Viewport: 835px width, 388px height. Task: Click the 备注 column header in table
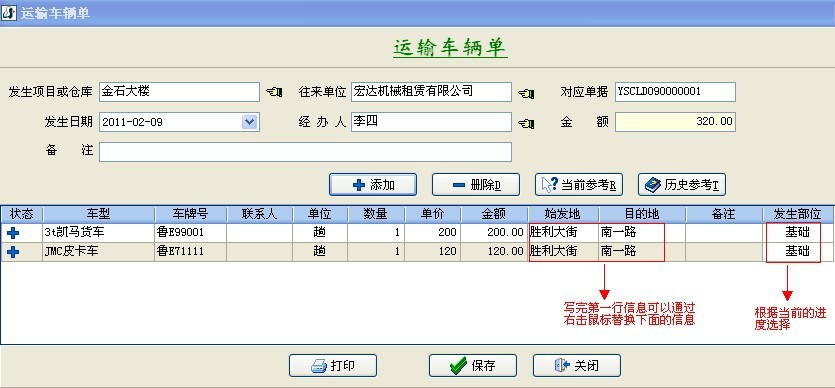tap(724, 214)
